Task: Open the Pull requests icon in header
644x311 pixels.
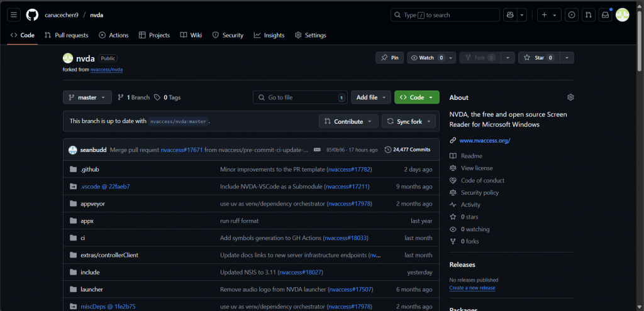Action: [x=588, y=15]
